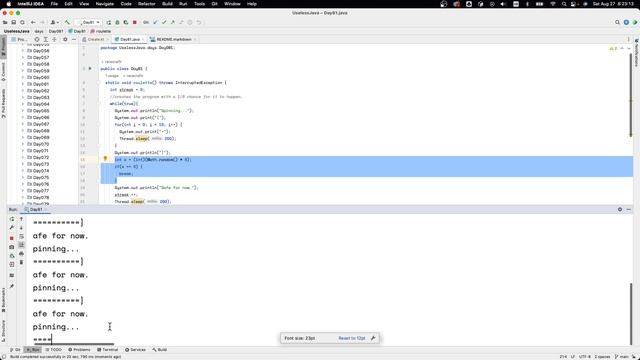This screenshot has height=360, width=640.
Task: Click the run gutter arrow beside class Day81
Action: pyautogui.click(x=90, y=69)
